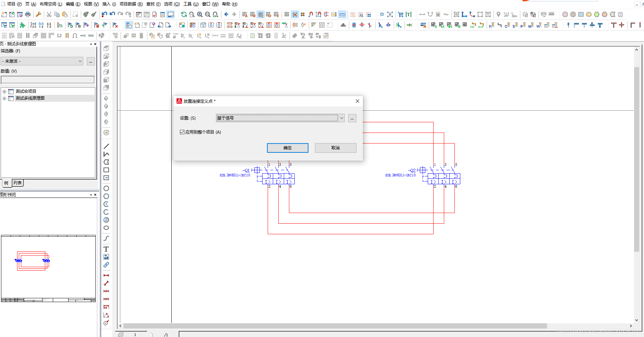This screenshot has width=644, height=337.
Task: Toggle the highlighted snap-to-grid button
Action: pyautogui.click(x=295, y=14)
